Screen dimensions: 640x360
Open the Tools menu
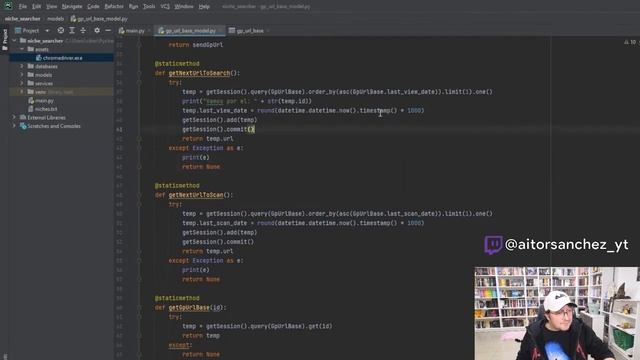[x=149, y=7]
